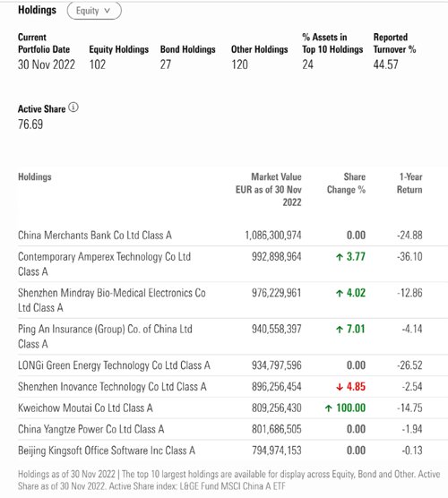Click the 1-Year Return column header
This screenshot has width=448, height=498.
[409, 184]
